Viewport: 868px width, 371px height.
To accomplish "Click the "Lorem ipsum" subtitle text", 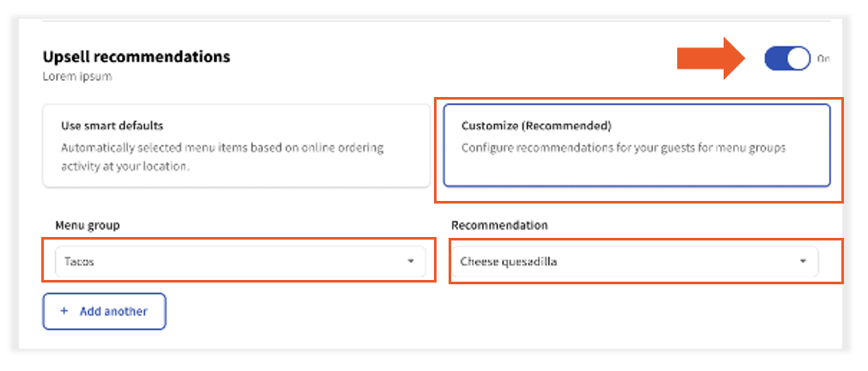I will pyautogui.click(x=77, y=76).
